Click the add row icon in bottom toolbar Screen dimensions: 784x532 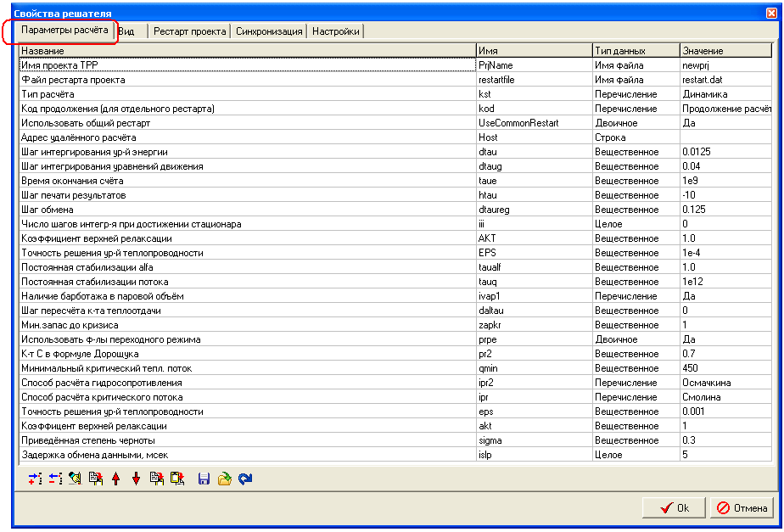(x=35, y=479)
